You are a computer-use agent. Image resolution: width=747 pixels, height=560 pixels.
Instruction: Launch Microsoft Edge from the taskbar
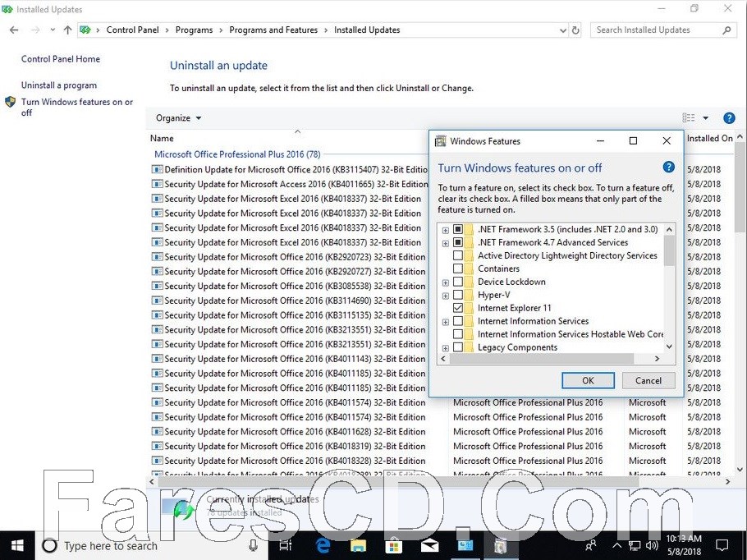pos(323,546)
